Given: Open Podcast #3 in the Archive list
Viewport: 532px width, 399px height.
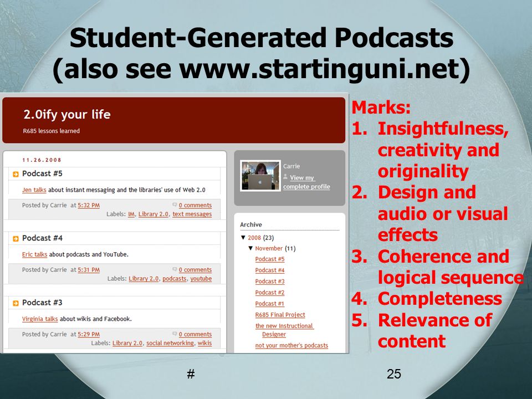Looking at the screenshot, I should click(x=270, y=282).
